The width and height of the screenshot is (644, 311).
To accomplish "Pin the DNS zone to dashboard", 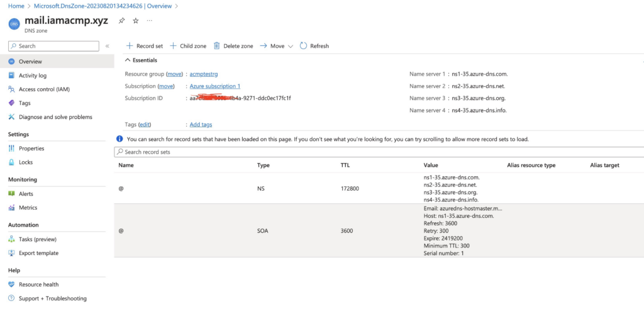I will coord(121,21).
